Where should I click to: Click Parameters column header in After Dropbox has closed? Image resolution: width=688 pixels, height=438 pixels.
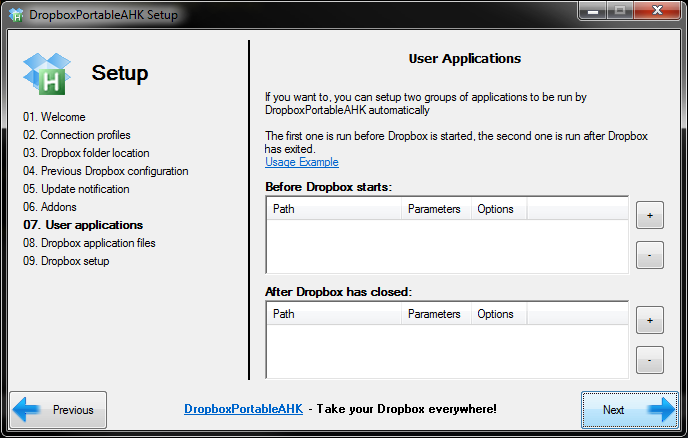[436, 314]
